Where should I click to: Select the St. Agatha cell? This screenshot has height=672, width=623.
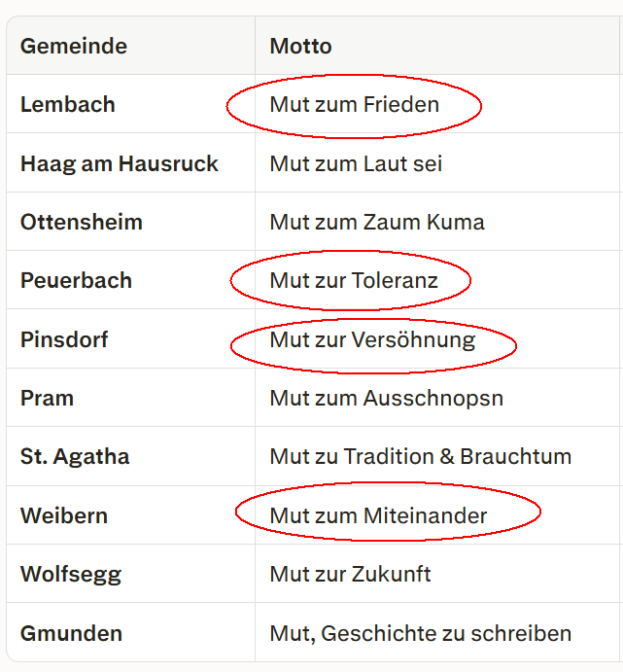(x=75, y=456)
